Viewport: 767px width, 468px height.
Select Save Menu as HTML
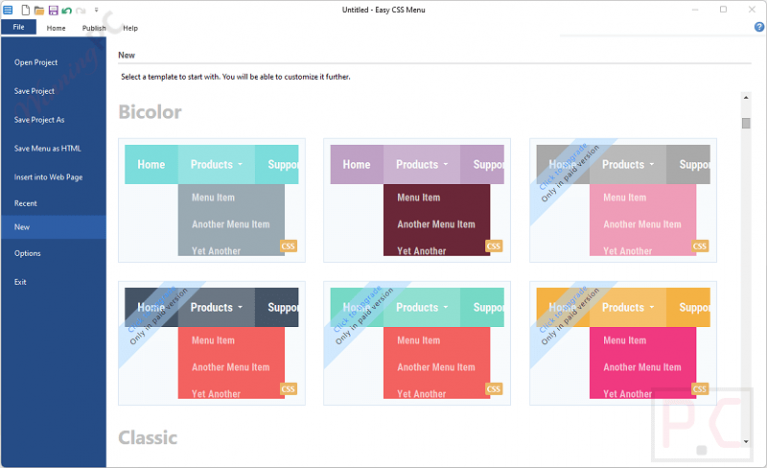[47, 148]
